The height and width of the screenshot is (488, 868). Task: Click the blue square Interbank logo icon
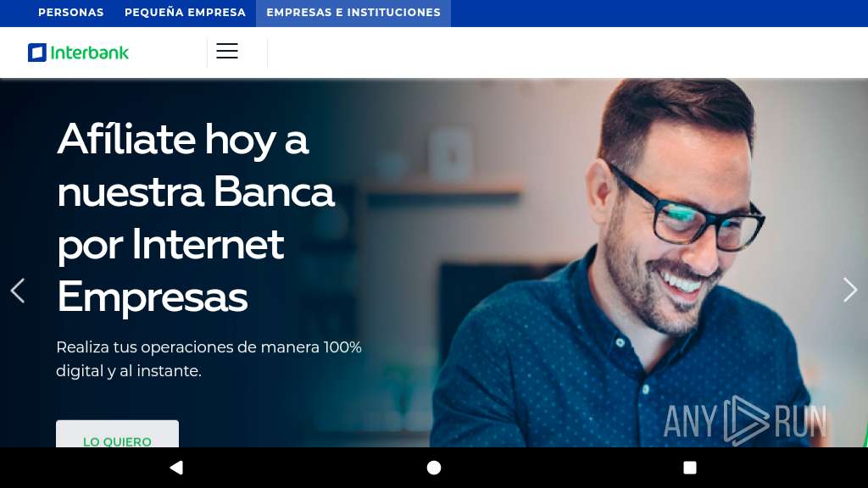37,53
